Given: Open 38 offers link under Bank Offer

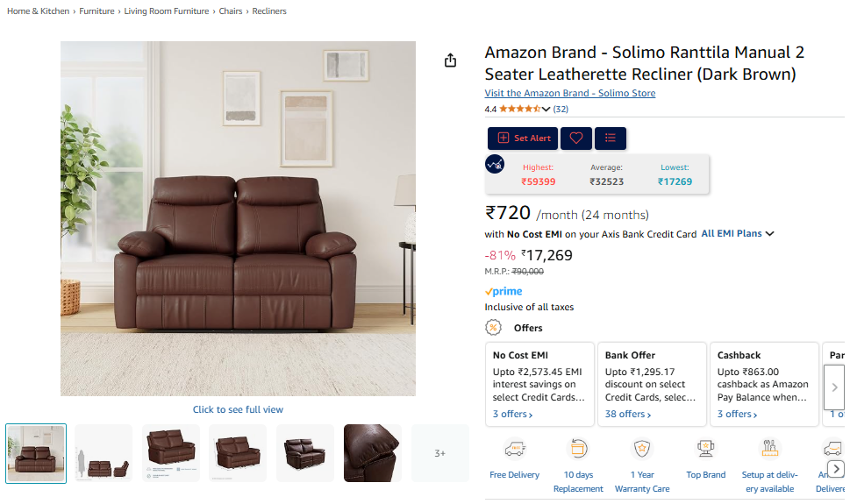Looking at the screenshot, I should click(625, 414).
